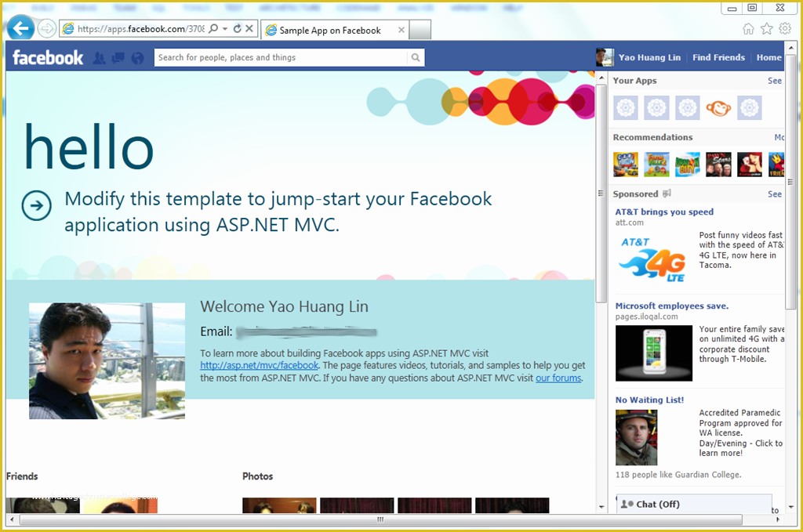The width and height of the screenshot is (803, 532).
Task: Select the Sample App on Facebook tab
Action: 330,31
